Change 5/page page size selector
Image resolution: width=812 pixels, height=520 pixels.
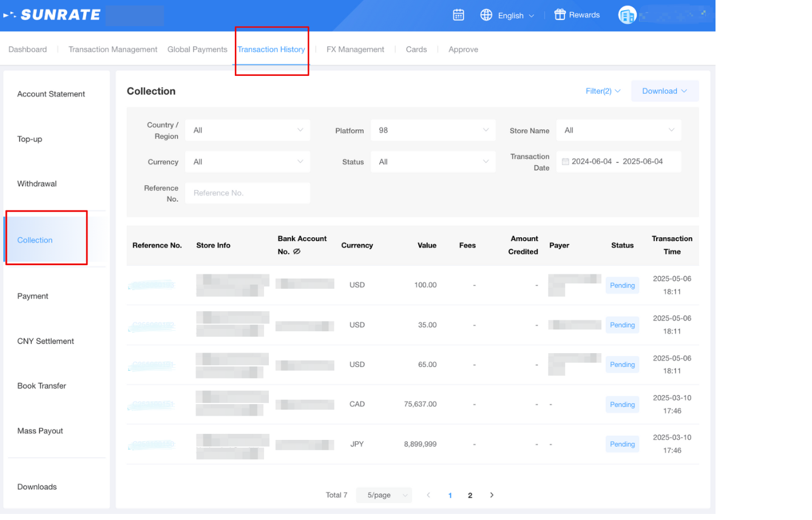384,495
